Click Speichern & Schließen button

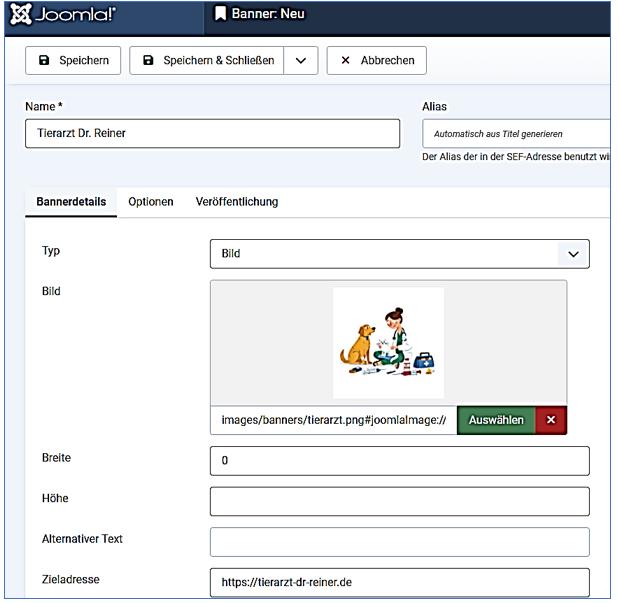pyautogui.click(x=207, y=60)
